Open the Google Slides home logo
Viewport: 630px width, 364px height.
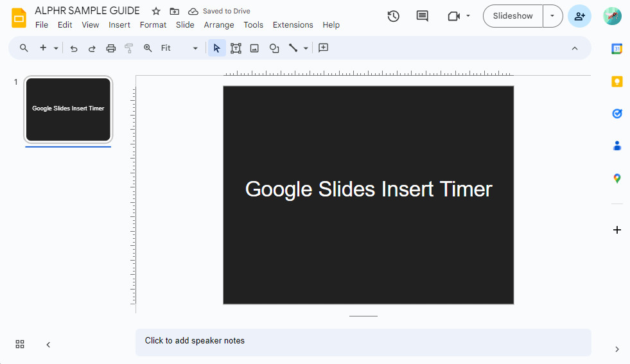(x=19, y=18)
